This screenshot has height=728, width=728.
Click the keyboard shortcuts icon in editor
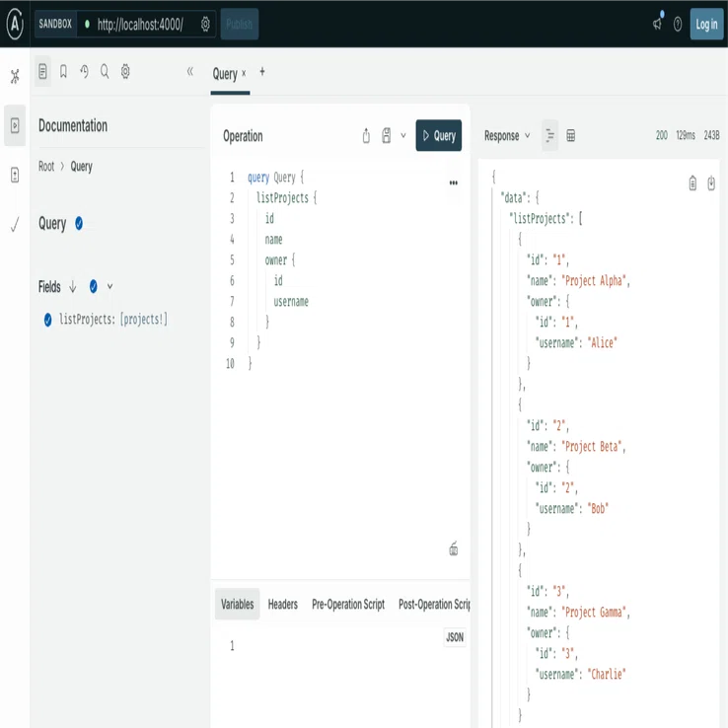tap(454, 548)
